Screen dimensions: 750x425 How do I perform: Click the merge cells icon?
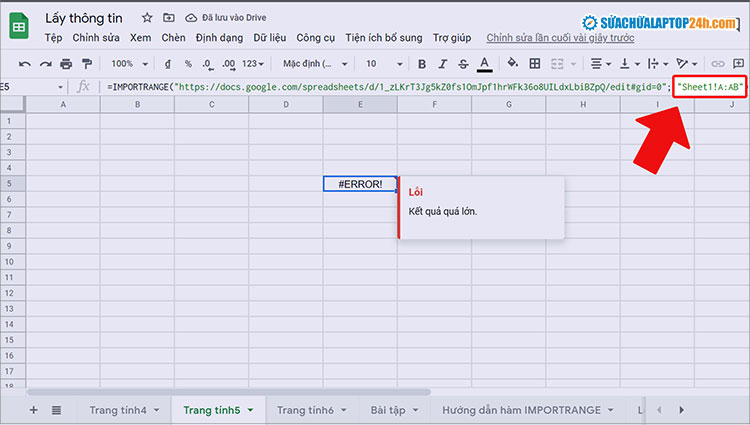[557, 64]
